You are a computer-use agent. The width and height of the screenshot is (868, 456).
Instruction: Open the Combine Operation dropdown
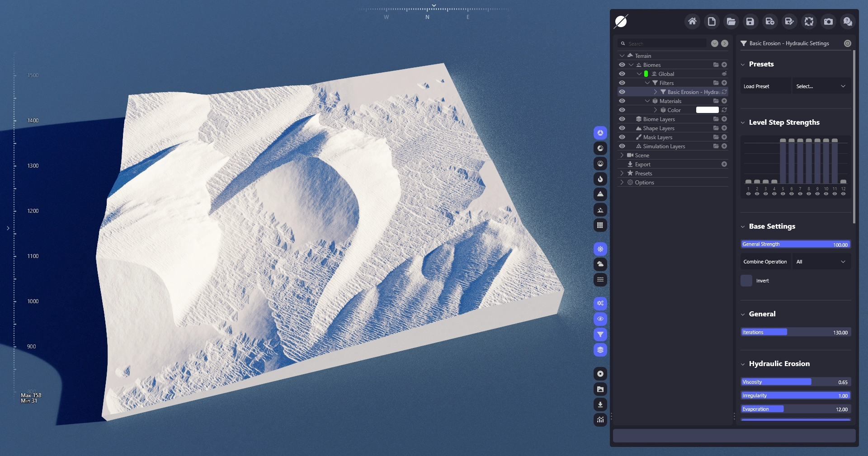[x=821, y=262]
